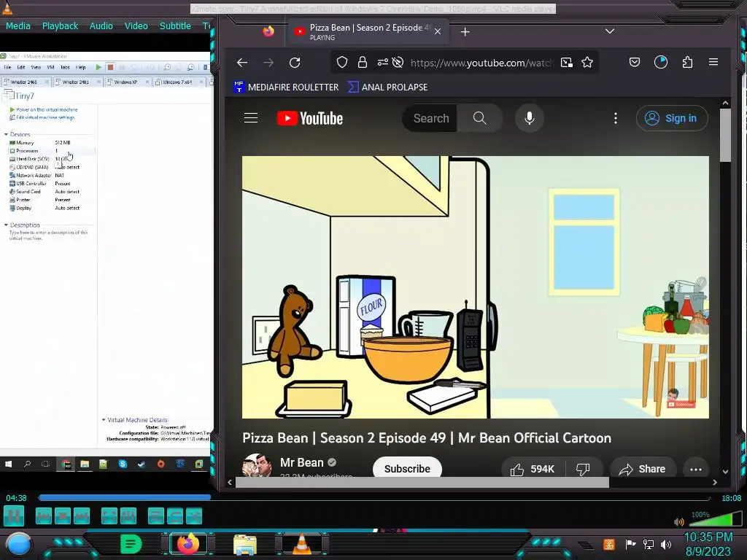The width and height of the screenshot is (747, 560).
Task: Click the Firefox forward arrow
Action: [x=268, y=63]
